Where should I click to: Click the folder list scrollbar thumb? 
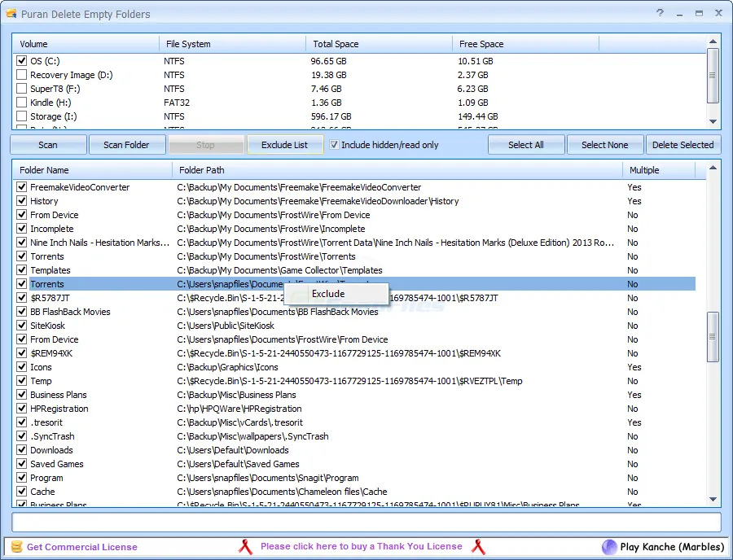click(713, 336)
